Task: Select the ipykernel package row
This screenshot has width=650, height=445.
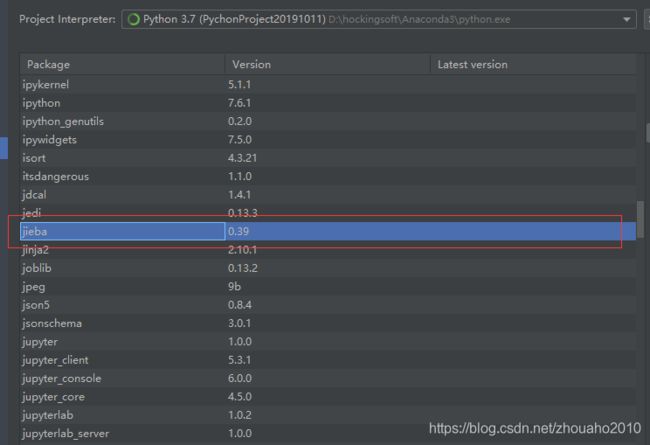Action: click(x=327, y=85)
